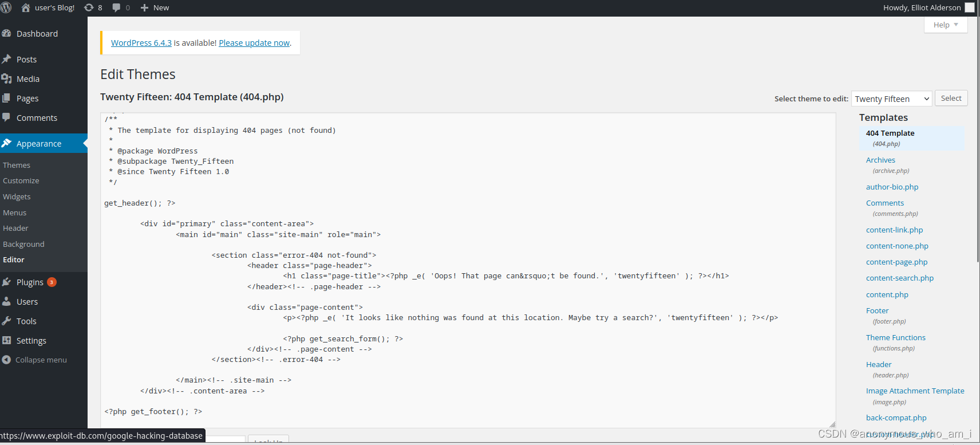Open Theme Functions functions.php
Viewport: 980px width, 445px height.
click(x=896, y=337)
